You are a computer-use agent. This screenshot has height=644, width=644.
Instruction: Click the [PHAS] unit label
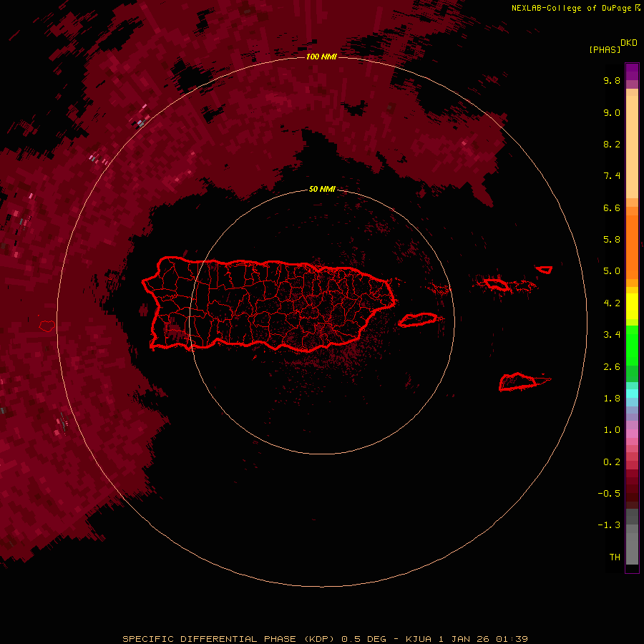click(605, 50)
